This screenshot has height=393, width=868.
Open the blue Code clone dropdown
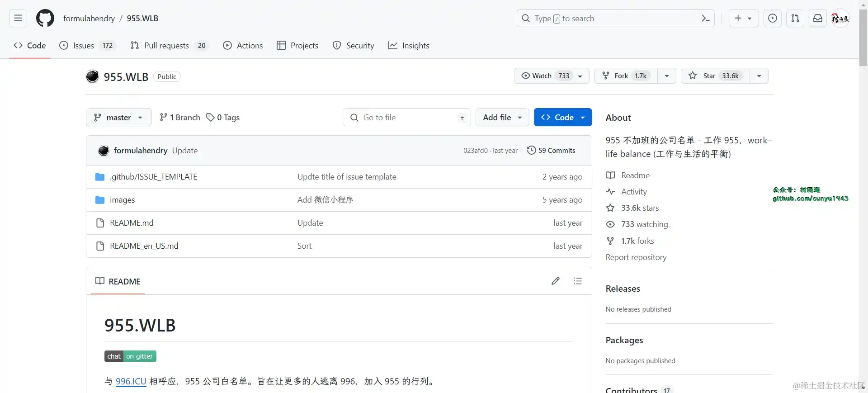click(x=563, y=117)
